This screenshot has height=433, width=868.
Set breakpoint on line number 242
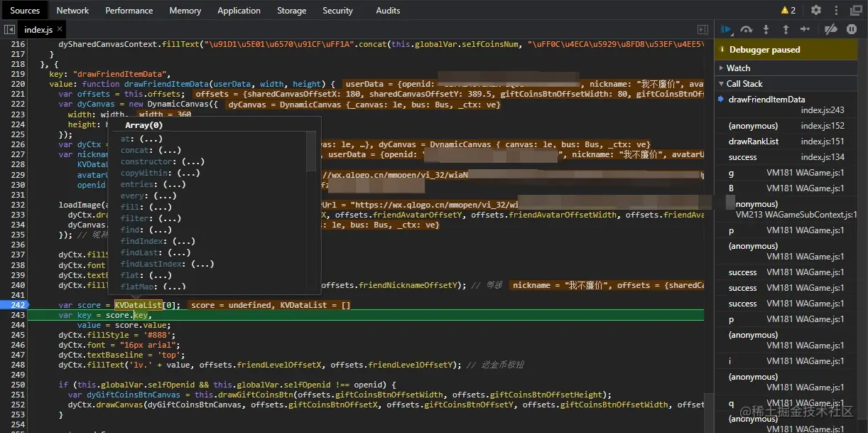click(x=18, y=305)
